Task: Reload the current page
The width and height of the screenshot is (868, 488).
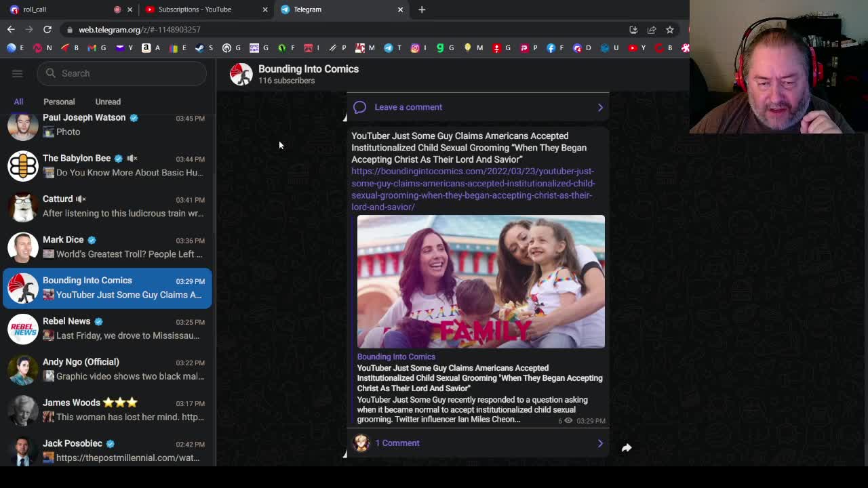Action: tap(47, 30)
